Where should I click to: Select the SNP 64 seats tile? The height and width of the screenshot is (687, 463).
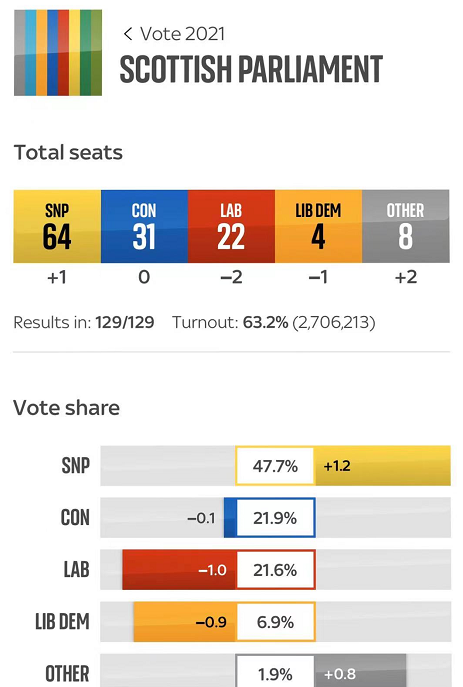57,226
